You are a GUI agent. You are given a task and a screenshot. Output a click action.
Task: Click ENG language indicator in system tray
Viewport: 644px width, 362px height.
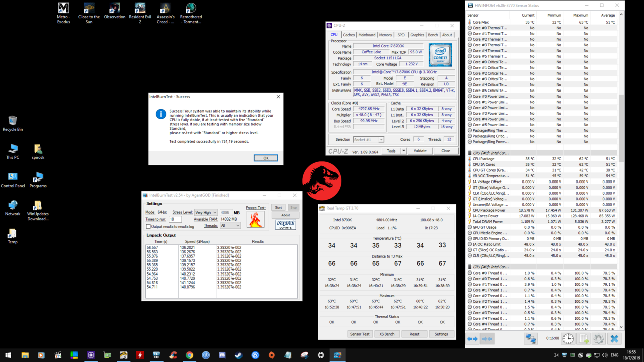614,355
